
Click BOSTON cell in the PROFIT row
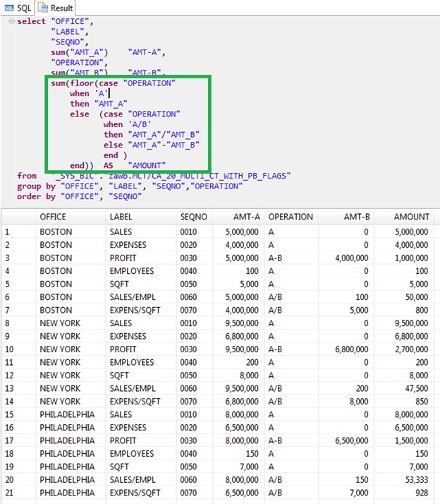pyautogui.click(x=56, y=258)
